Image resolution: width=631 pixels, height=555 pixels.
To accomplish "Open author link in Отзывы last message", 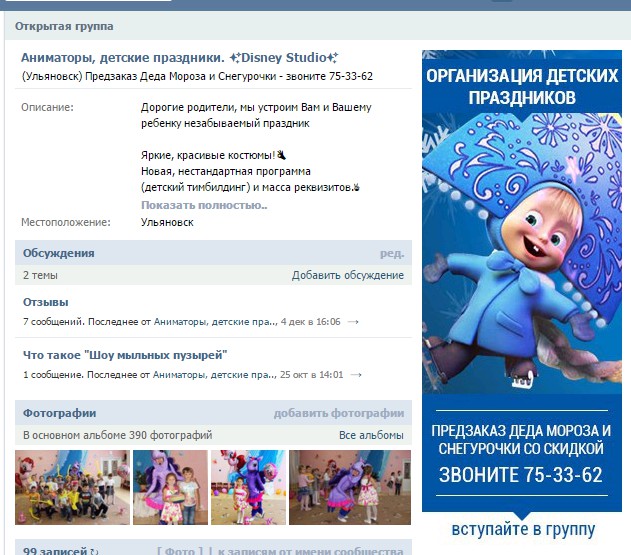I will [216, 322].
